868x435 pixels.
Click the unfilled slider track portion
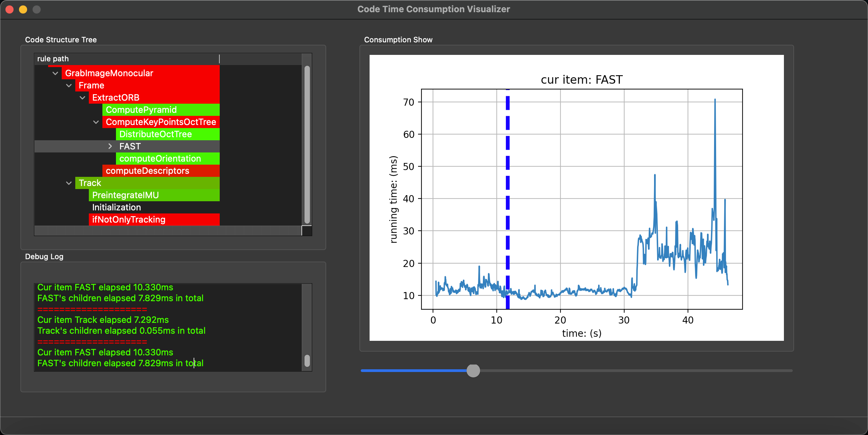tap(636, 371)
